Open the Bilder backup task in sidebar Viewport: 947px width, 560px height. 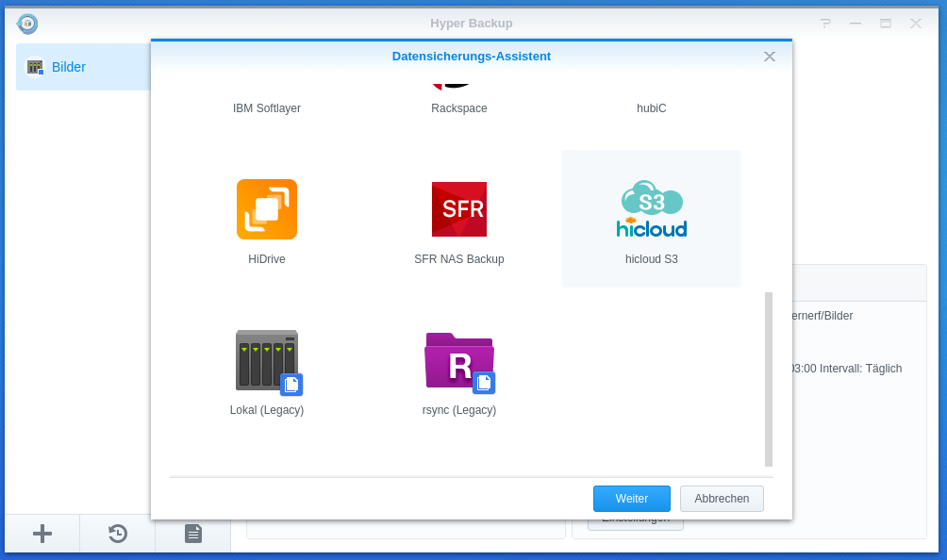tap(83, 67)
